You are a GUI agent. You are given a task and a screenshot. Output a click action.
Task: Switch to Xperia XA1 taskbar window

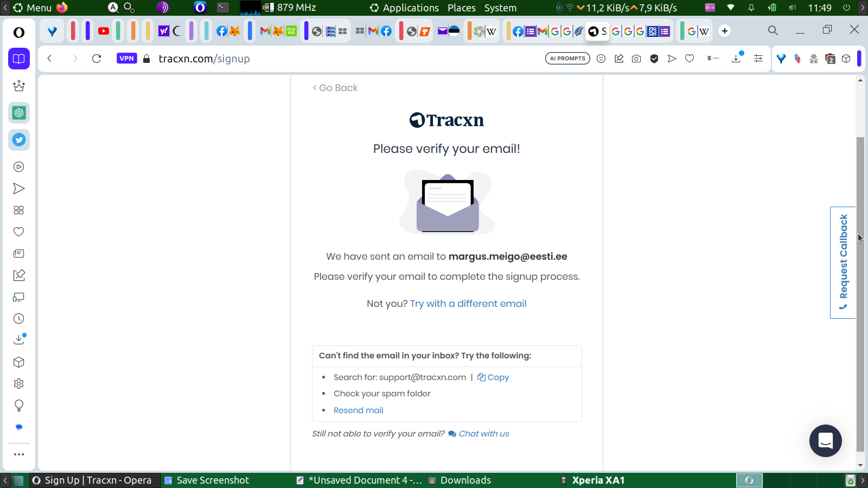pyautogui.click(x=592, y=480)
